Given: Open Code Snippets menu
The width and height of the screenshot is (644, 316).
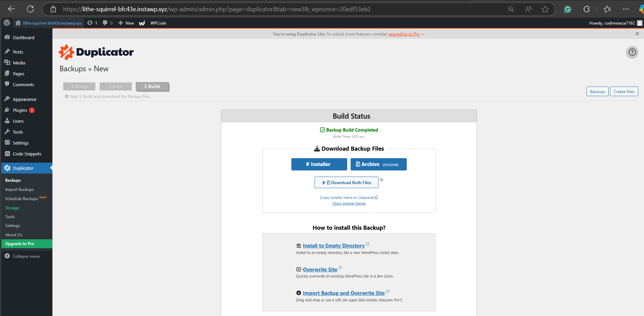Looking at the screenshot, I should point(26,154).
